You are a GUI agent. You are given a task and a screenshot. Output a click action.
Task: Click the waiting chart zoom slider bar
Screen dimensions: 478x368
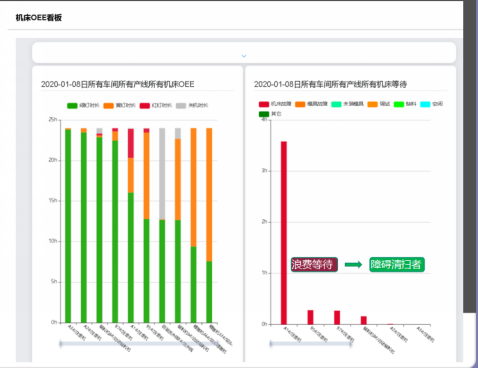[x=310, y=344]
